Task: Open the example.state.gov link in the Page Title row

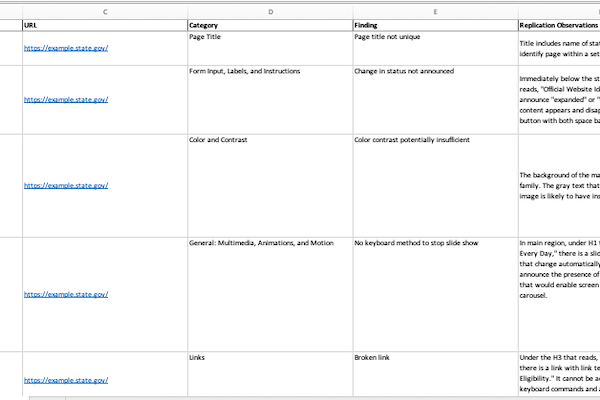Action: 66,48
